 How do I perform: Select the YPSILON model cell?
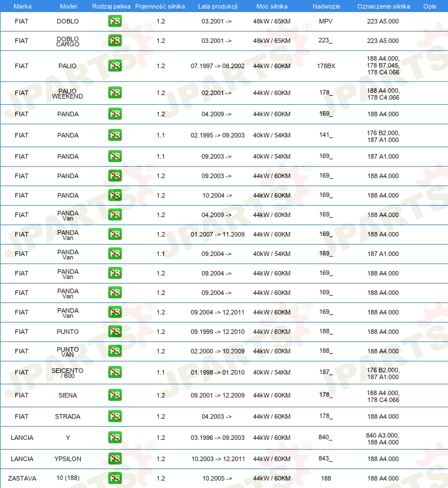tap(68, 459)
